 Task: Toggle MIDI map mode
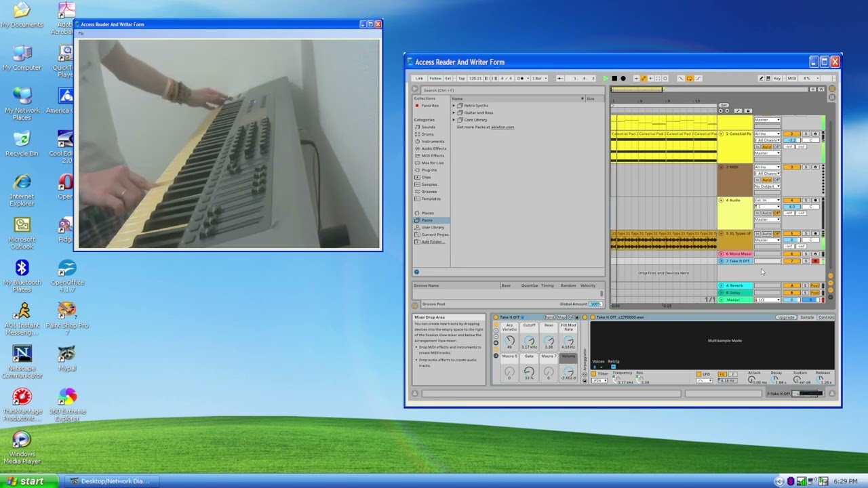coord(791,78)
